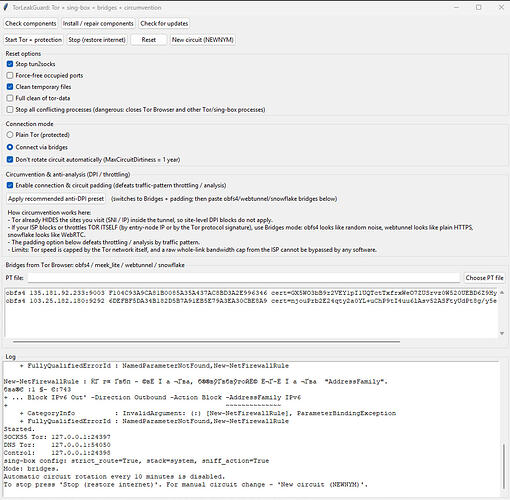Click the PT file input field

[244, 278]
